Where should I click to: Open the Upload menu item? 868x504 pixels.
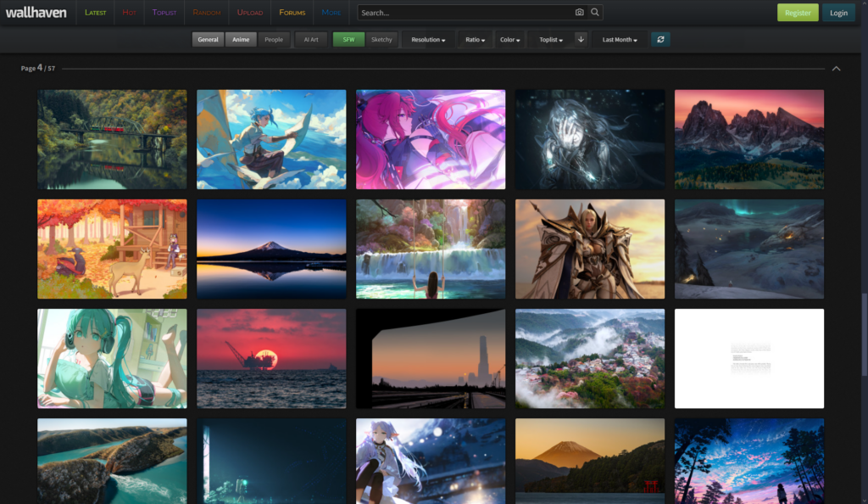[250, 12]
